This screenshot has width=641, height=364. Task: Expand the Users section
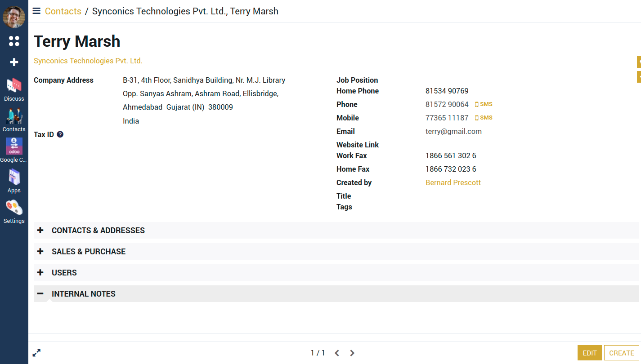click(64, 273)
